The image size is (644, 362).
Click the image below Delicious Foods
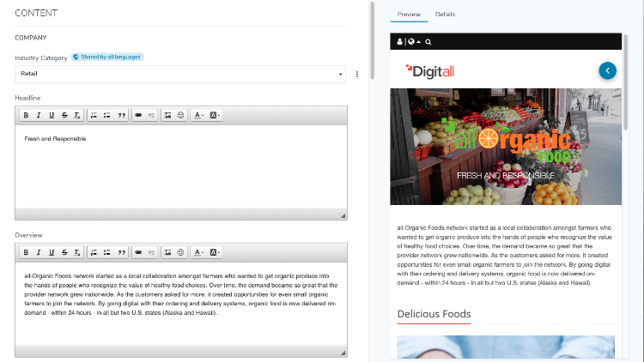point(506,347)
